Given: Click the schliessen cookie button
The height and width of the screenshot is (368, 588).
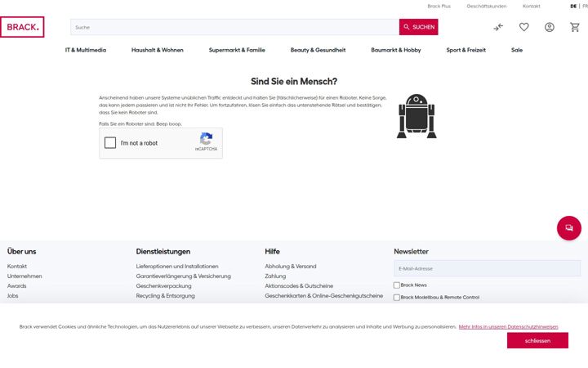Looking at the screenshot, I should [x=537, y=340].
